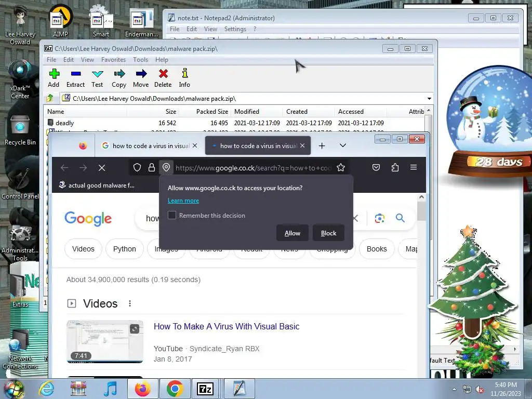Filter results by Books chip
532x399 pixels.
tap(377, 249)
